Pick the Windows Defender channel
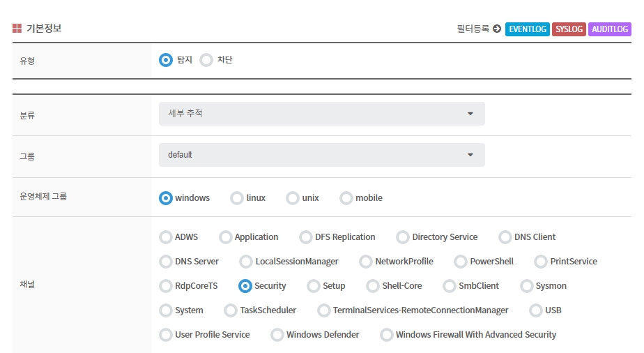The width and height of the screenshot is (644, 353). click(277, 335)
